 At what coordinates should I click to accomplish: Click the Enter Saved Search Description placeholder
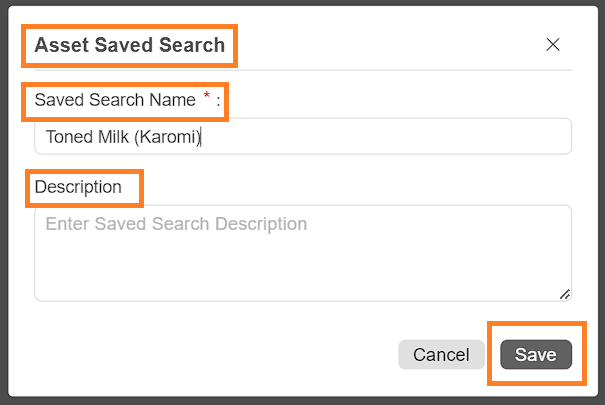click(x=176, y=223)
